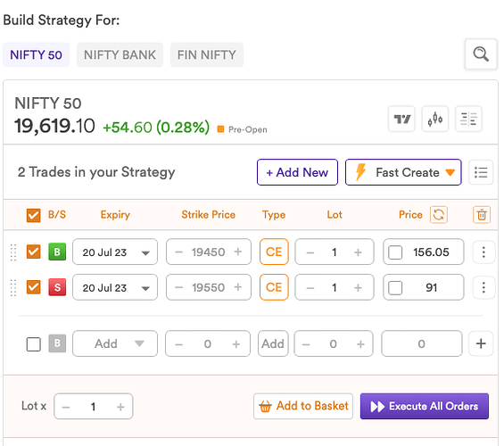Open the Add expiry dropdown in the empty row

click(115, 343)
